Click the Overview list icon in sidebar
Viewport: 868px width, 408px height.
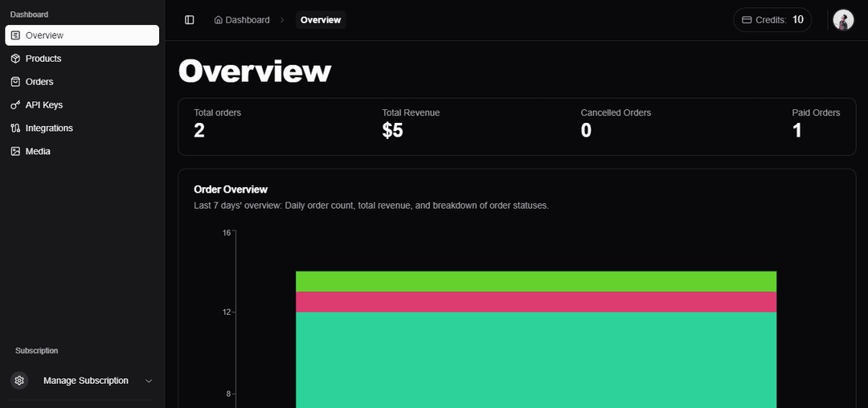tap(15, 35)
